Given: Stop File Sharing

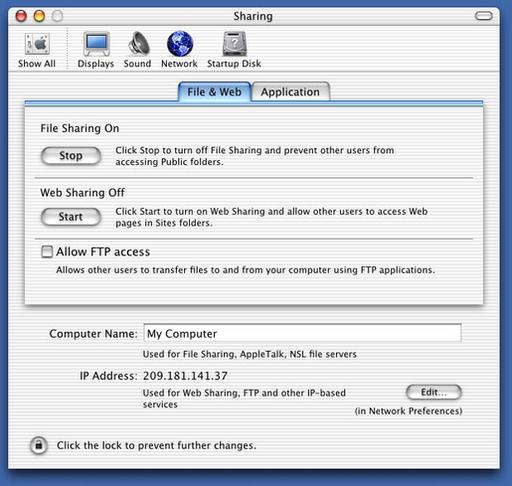Looking at the screenshot, I should 71,156.
